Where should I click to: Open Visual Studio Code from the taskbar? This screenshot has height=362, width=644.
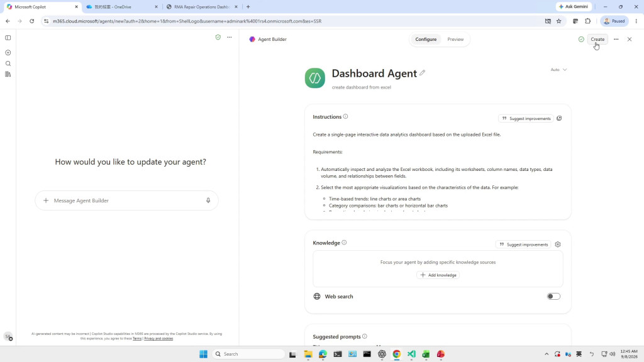pyautogui.click(x=411, y=354)
